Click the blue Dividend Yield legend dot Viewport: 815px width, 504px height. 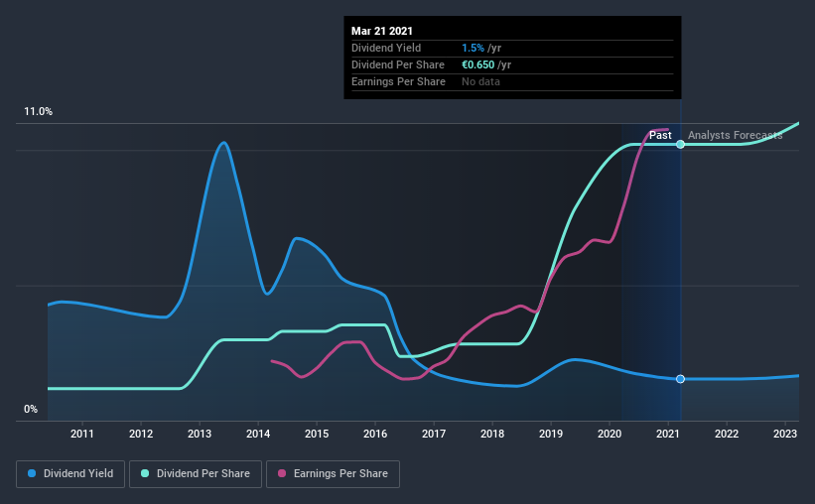pos(32,473)
